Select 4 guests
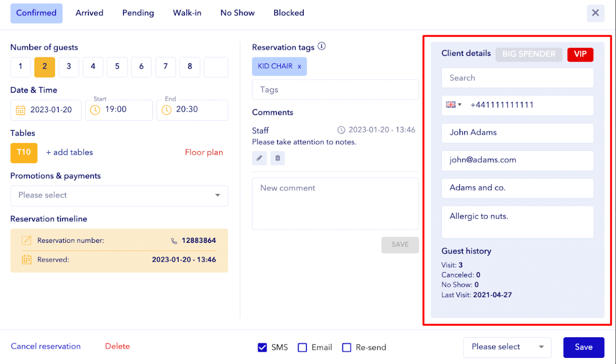Viewport: 616px width, 364px height. tap(93, 67)
